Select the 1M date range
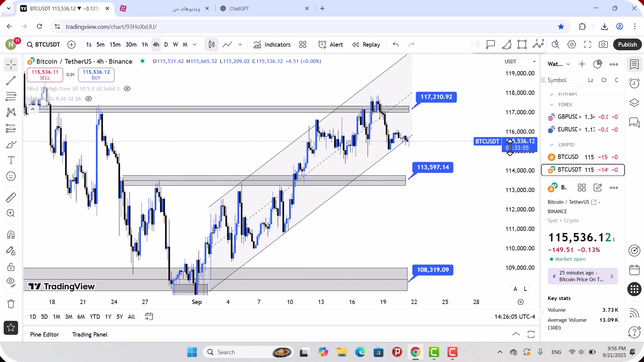 coord(56,317)
